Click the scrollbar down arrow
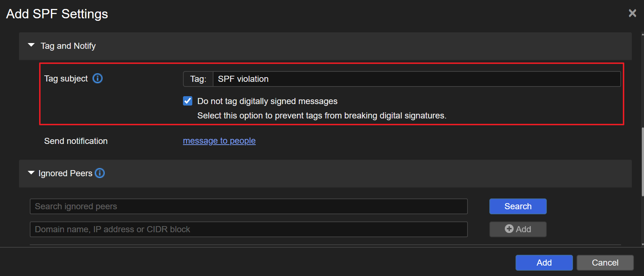The height and width of the screenshot is (276, 644). 642,244
